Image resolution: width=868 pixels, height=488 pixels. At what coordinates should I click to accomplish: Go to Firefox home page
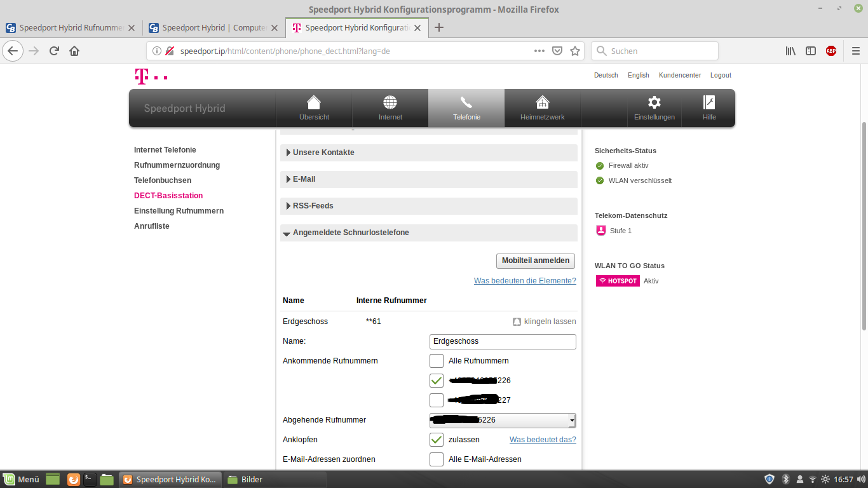click(x=74, y=51)
